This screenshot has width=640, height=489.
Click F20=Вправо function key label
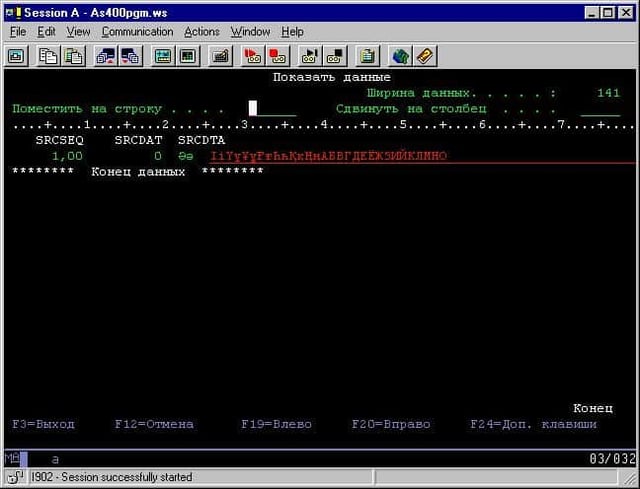[391, 424]
